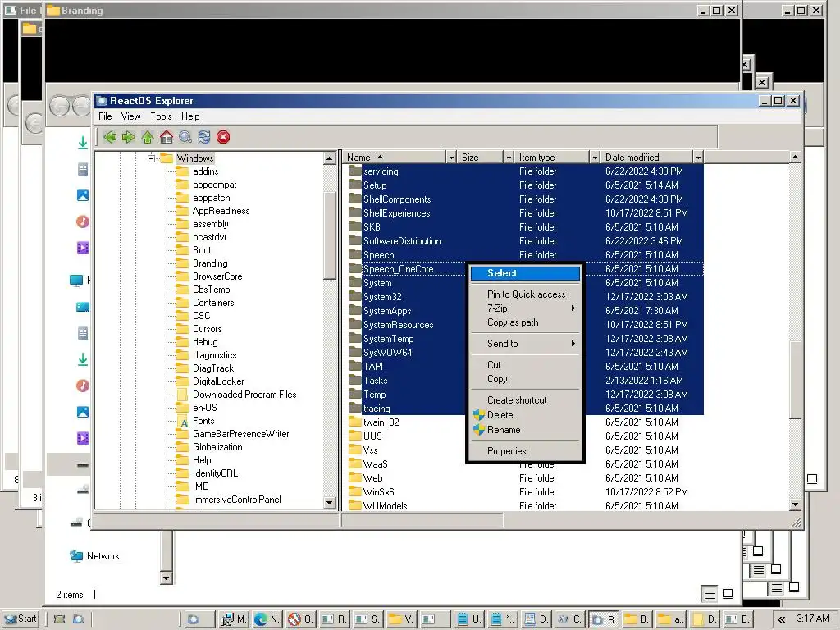This screenshot has width=840, height=630.
Task: Click the taskbar clock showing 3:17 AM
Action: (813, 619)
